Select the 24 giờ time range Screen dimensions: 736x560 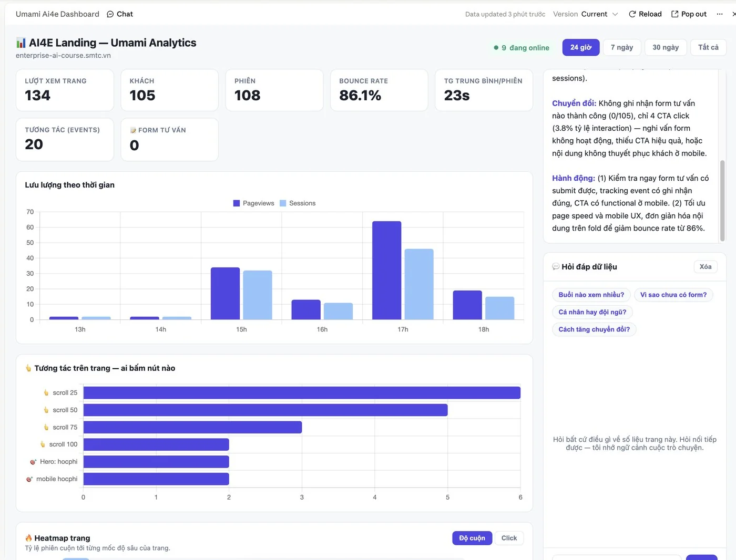[x=580, y=47]
